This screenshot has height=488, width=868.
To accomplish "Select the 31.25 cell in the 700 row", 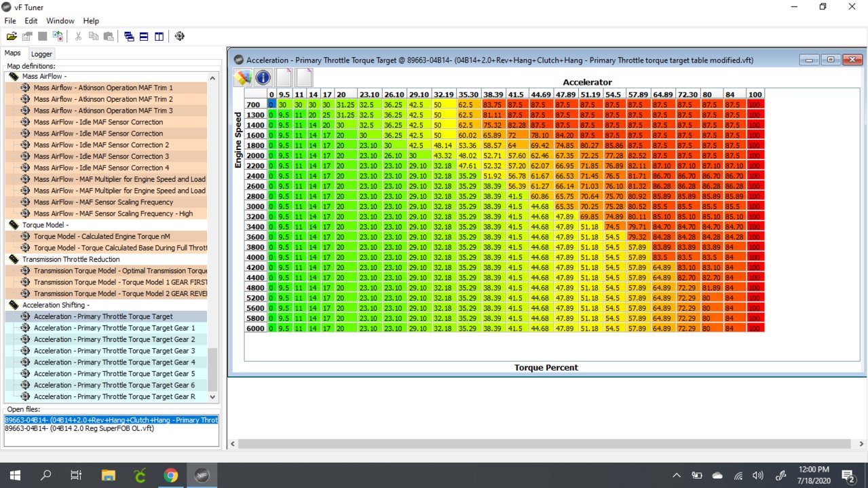I will (x=345, y=105).
